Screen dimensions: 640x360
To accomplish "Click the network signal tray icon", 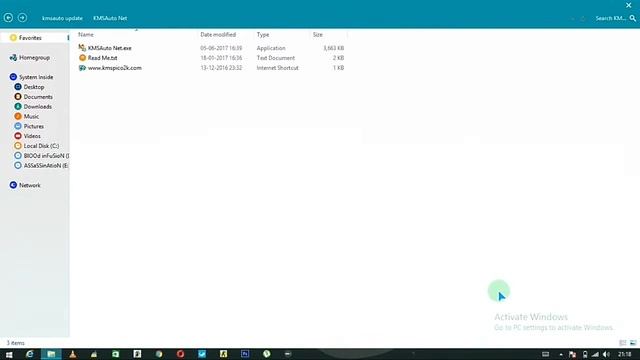I will (x=596, y=354).
